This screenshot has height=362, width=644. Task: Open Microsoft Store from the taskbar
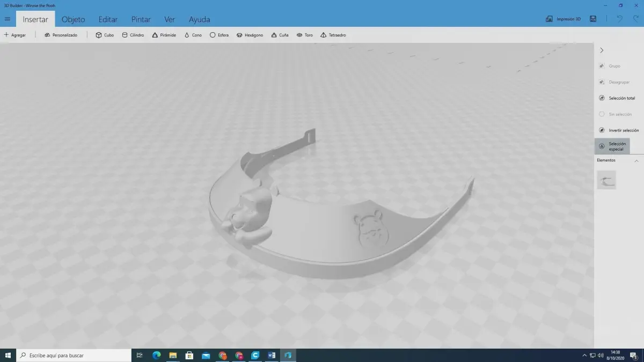pos(189,355)
